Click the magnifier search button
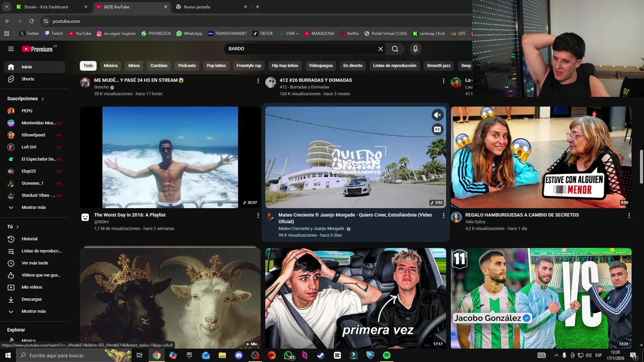Viewport: 644px width, 362px height. (395, 49)
